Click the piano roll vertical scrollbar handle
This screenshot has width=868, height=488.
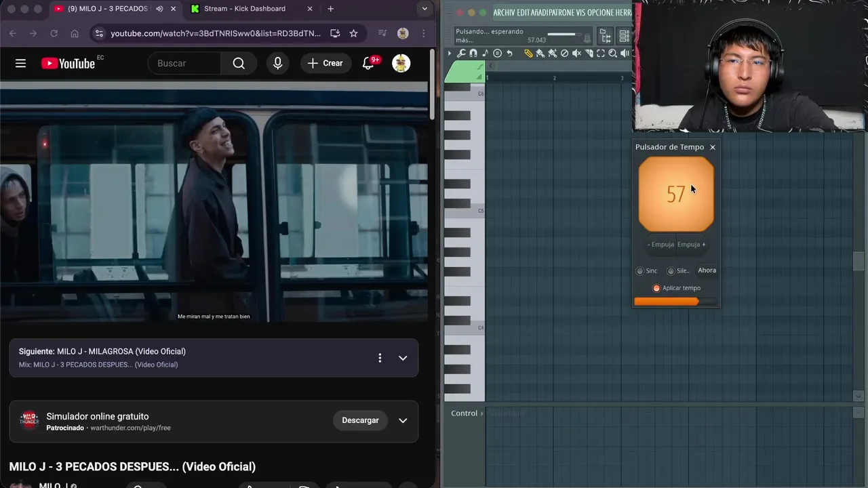pos(858,261)
